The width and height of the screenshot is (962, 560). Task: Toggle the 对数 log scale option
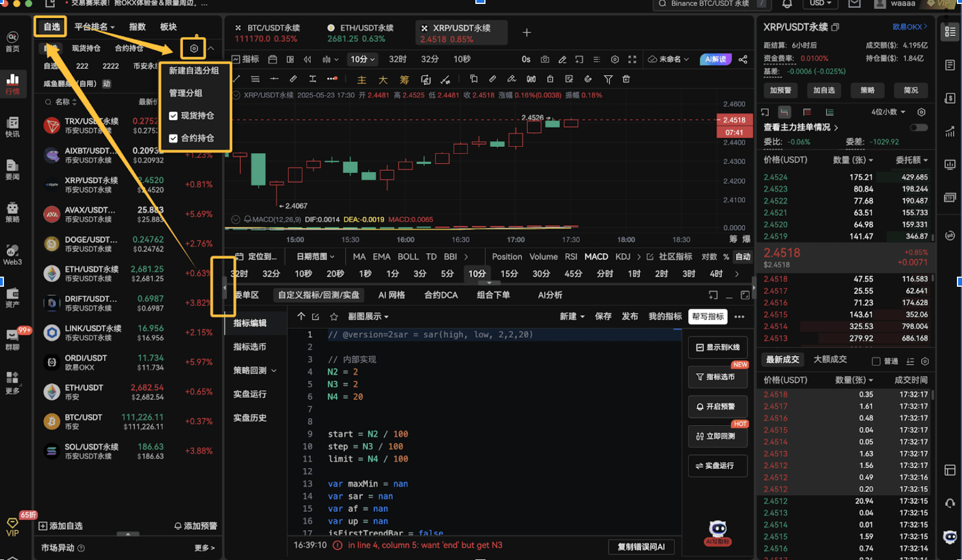pos(709,256)
